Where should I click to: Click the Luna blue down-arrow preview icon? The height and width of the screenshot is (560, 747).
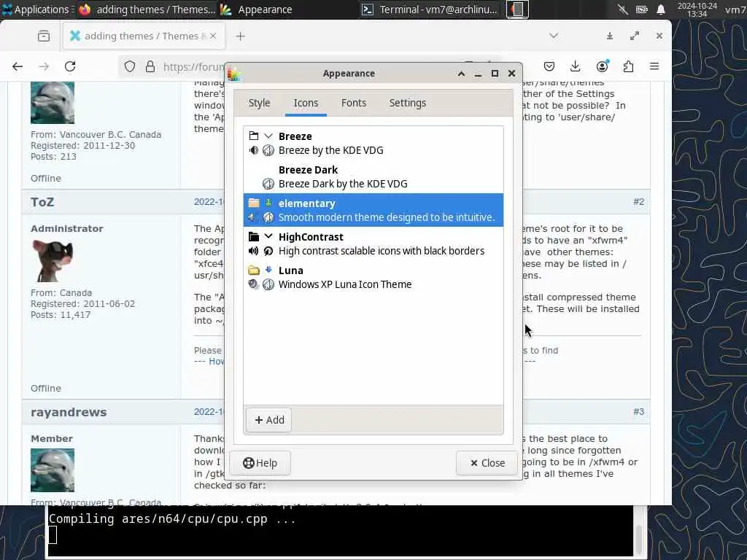pos(268,270)
